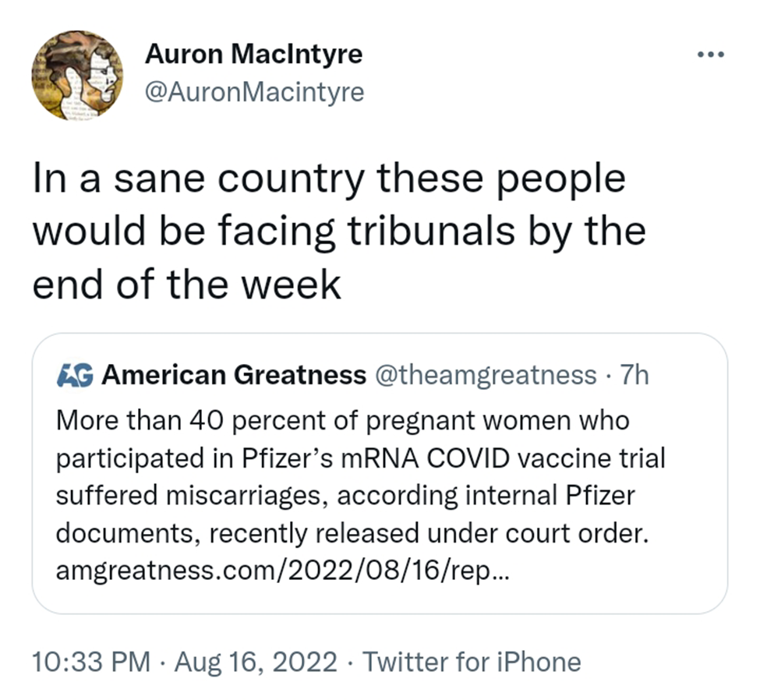Screen dimensions: 760x700
Task: Click the Auron MacIntyre display name
Action: pyautogui.click(x=253, y=55)
